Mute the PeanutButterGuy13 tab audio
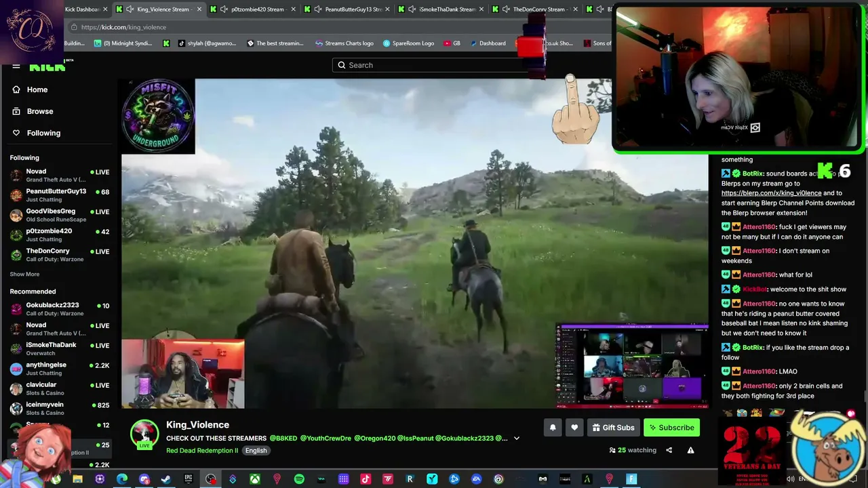The image size is (868, 488). [318, 9]
